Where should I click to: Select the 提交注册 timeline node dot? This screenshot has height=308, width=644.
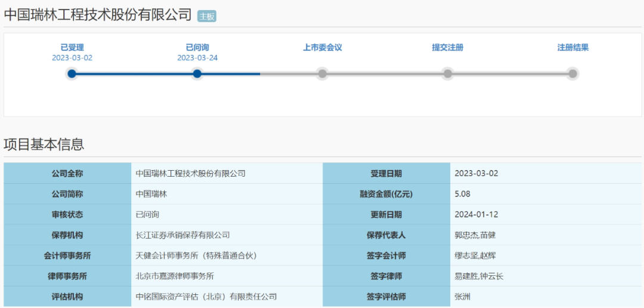[448, 73]
